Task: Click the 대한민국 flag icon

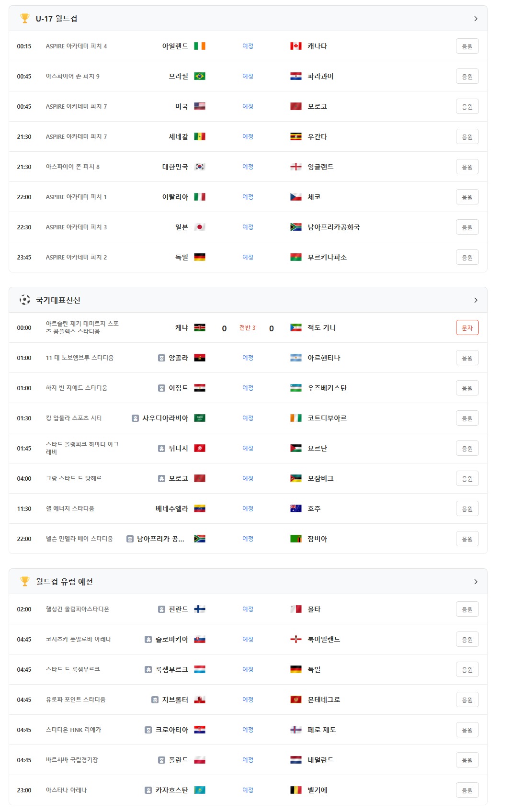Action: coord(200,167)
